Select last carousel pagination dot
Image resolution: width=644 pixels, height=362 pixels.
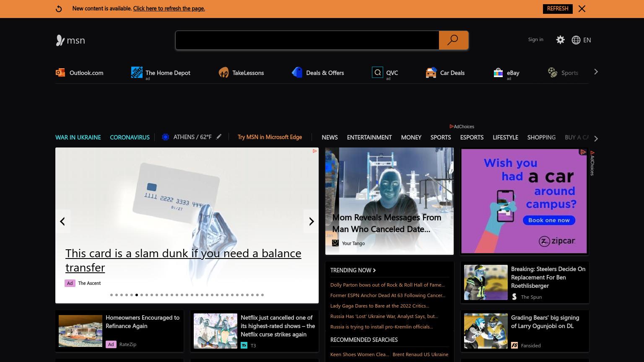point(262,295)
